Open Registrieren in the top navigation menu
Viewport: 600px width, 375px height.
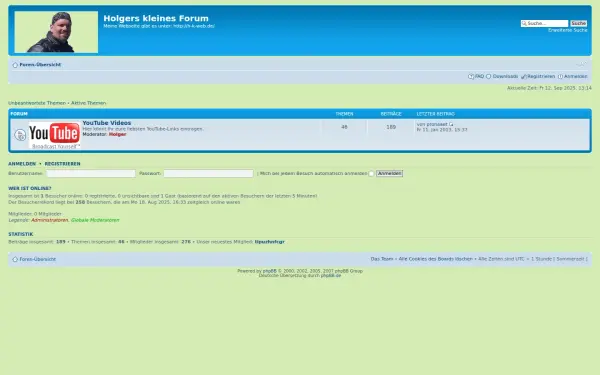[541, 77]
